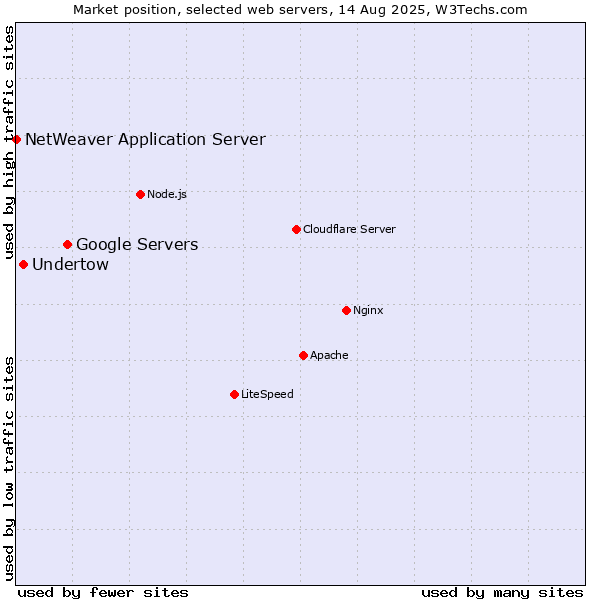600x600 pixels.
Task: Click the "used by fewer sites" axis label
Action: tap(103, 593)
